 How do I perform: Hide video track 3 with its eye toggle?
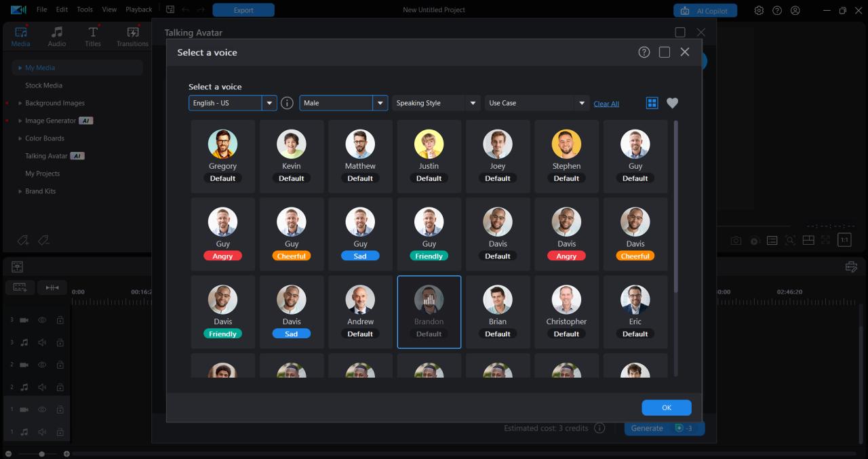42,319
